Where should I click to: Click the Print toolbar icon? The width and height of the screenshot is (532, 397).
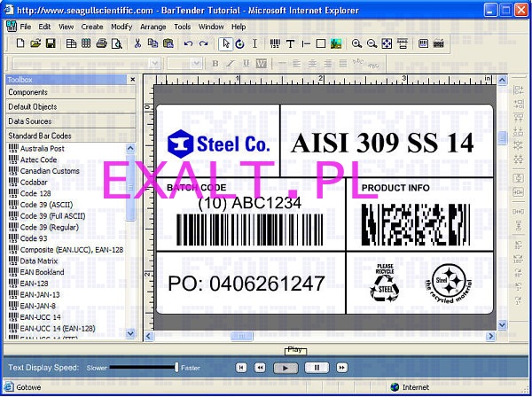coord(101,43)
